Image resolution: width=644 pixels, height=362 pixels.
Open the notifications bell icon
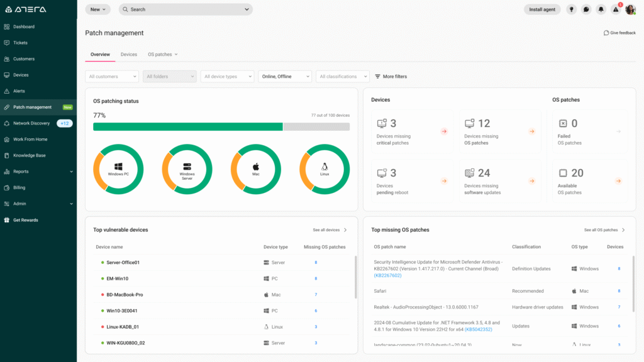point(601,9)
